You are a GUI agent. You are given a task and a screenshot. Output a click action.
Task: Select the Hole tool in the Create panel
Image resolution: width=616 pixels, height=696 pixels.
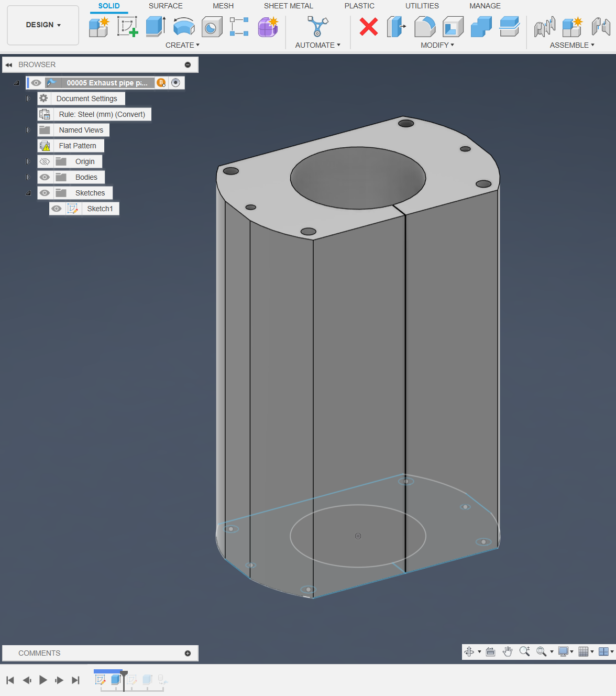point(212,27)
